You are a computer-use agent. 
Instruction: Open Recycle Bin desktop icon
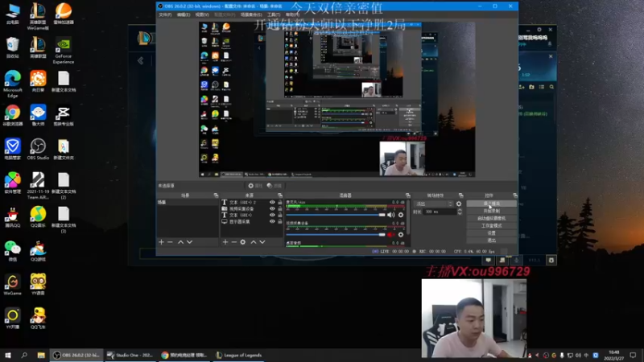pos(12,47)
